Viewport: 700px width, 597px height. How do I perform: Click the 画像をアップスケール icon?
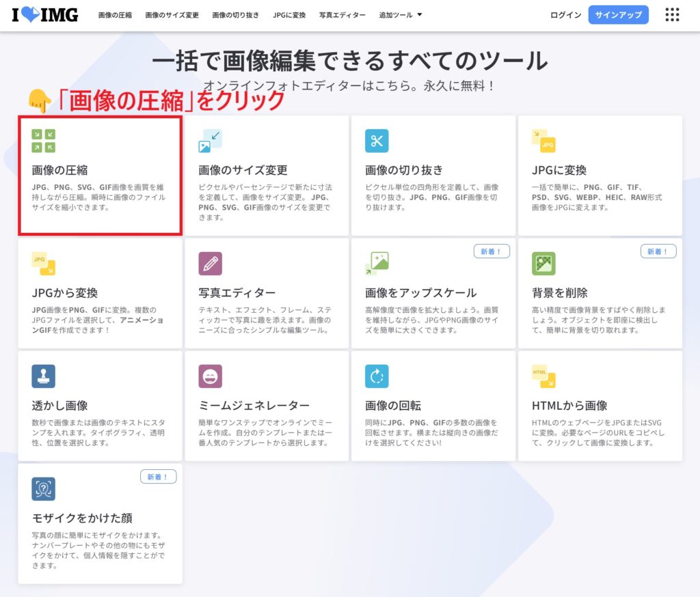(377, 263)
